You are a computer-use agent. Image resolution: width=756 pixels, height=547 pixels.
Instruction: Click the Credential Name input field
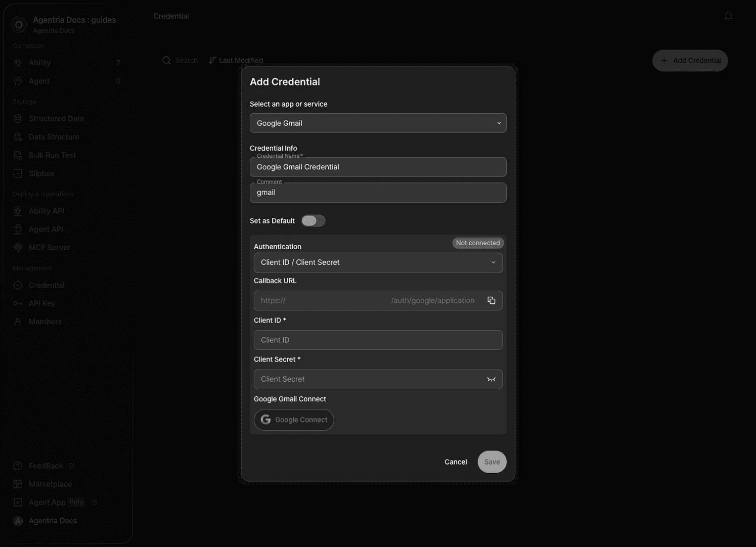click(x=378, y=167)
